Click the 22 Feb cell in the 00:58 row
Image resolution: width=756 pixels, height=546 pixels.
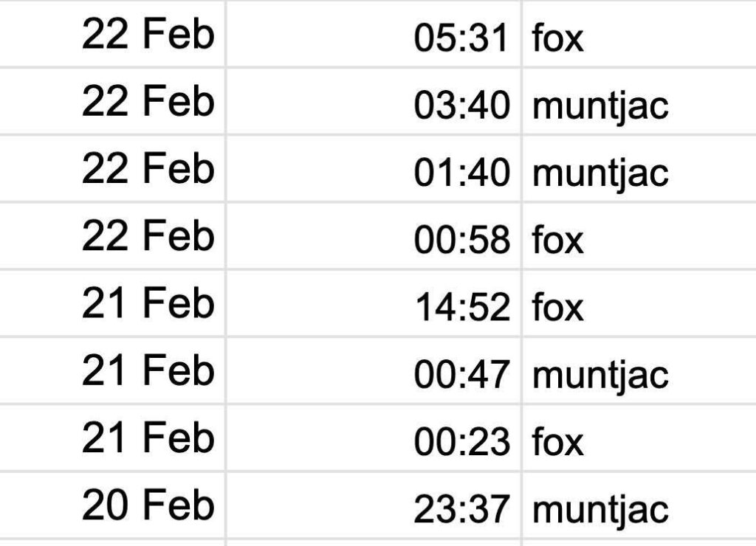pyautogui.click(x=148, y=237)
